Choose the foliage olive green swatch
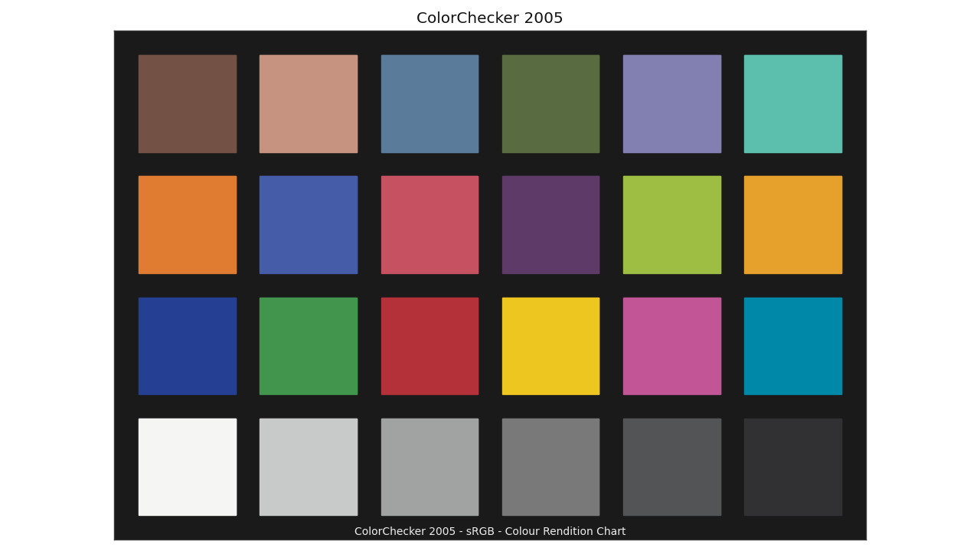The width and height of the screenshot is (980, 551). 550,104
